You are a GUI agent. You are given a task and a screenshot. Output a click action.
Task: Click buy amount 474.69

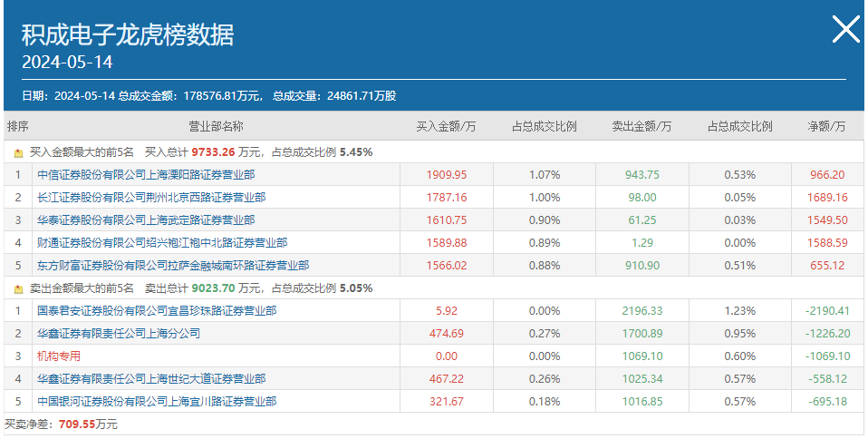(x=447, y=334)
